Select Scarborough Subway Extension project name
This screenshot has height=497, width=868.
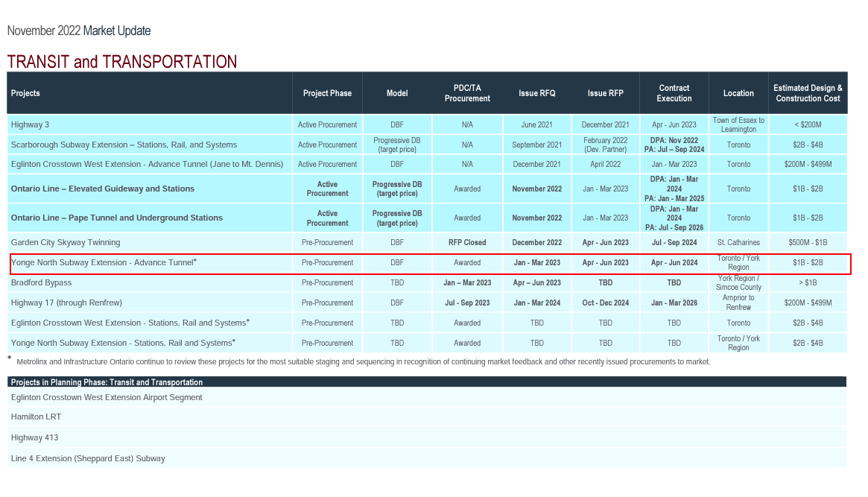[x=124, y=145]
